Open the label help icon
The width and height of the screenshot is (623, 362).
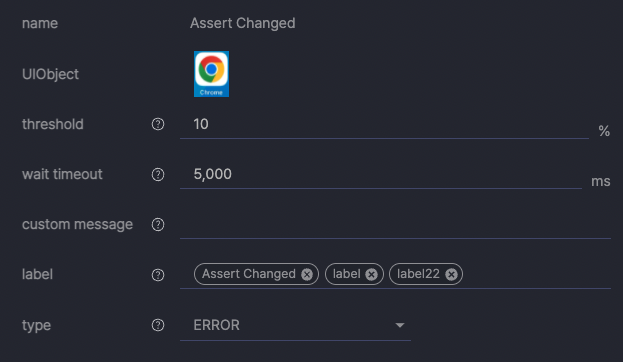click(x=158, y=275)
